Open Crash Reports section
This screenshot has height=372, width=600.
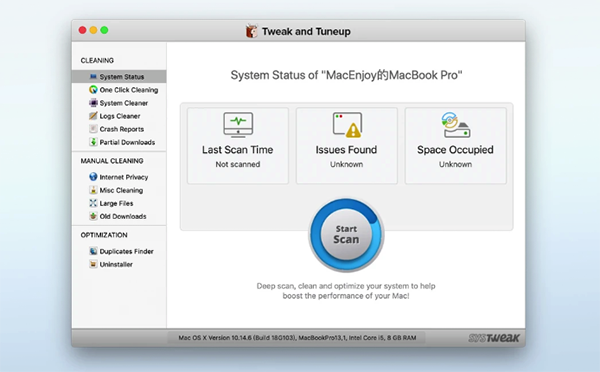(x=119, y=129)
